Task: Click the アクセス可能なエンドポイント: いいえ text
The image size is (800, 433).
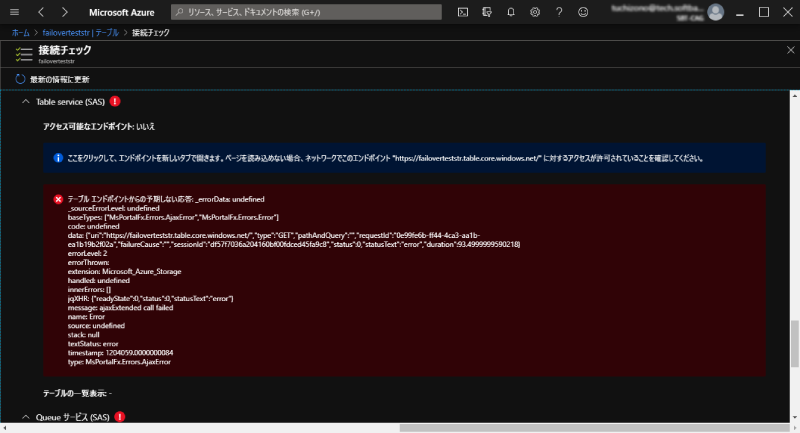Action: point(99,126)
